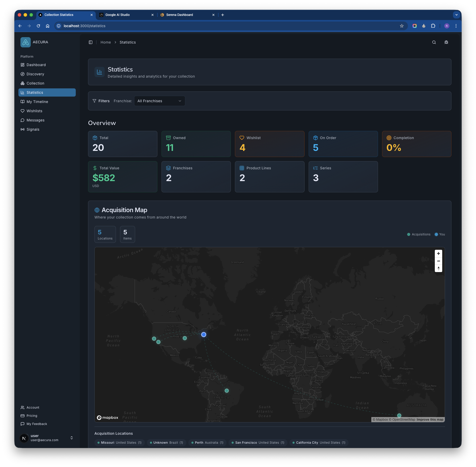
Task: Switch to Serena Dashboard tab
Action: 188,15
